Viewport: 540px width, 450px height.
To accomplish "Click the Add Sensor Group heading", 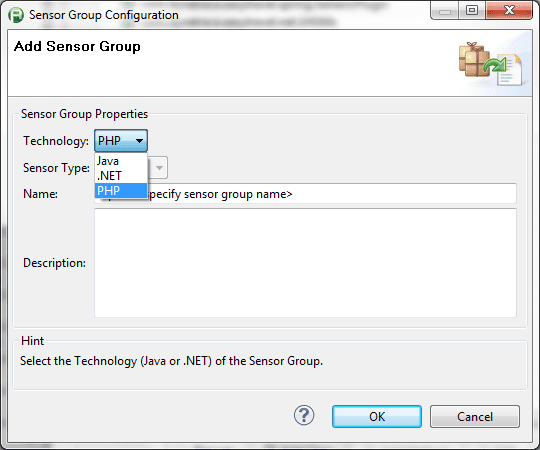I will point(77,46).
